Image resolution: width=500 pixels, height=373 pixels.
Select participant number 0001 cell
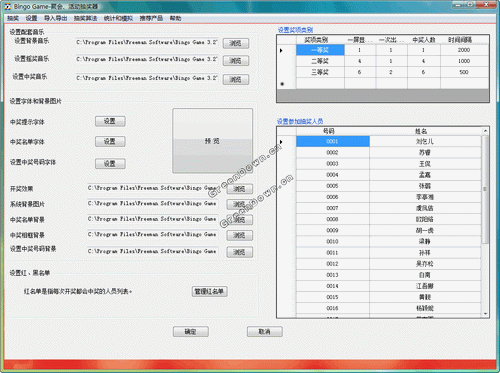pyautogui.click(x=333, y=141)
